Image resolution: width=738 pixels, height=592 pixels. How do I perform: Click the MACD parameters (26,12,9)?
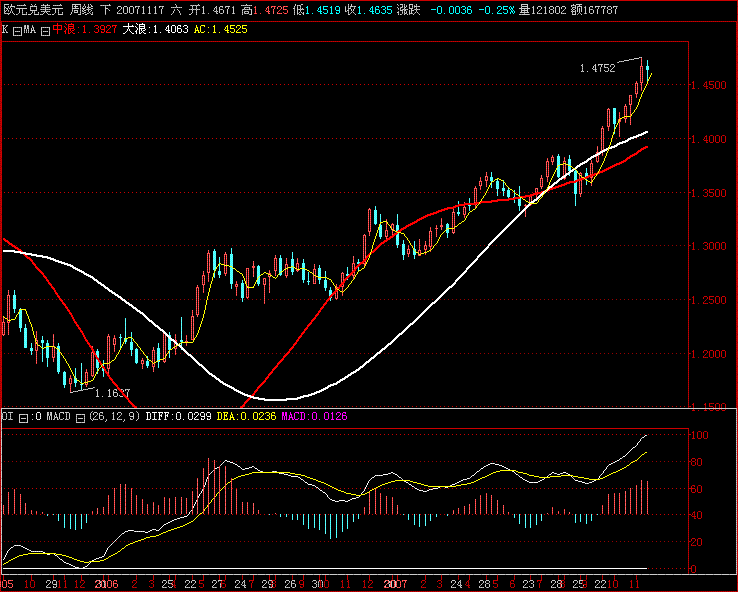(x=114, y=416)
